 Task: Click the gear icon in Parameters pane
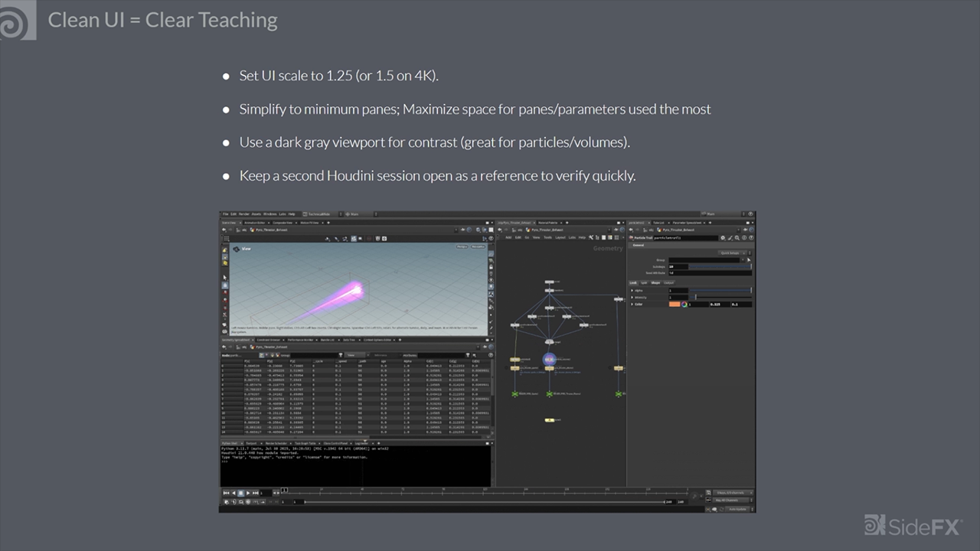722,238
